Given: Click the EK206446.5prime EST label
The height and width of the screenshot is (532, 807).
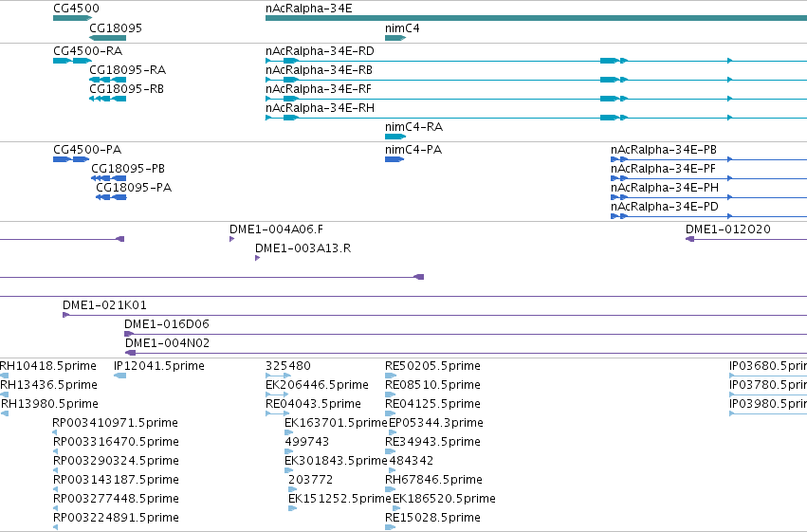Looking at the screenshot, I should click(x=317, y=385).
